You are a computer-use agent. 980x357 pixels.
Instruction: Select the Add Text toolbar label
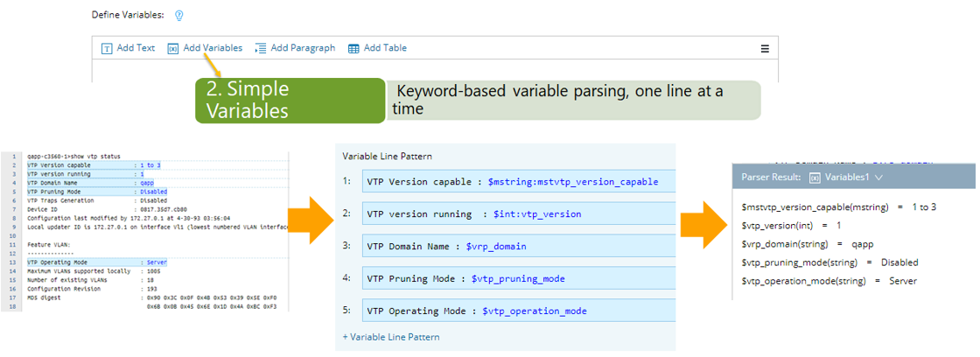(136, 48)
